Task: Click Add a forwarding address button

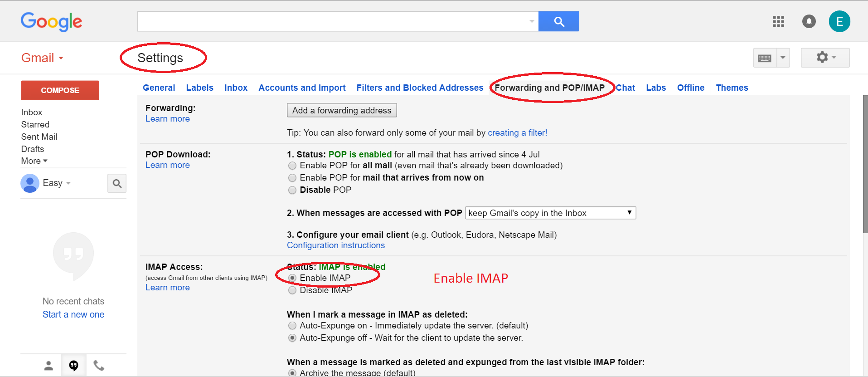Action: point(342,110)
